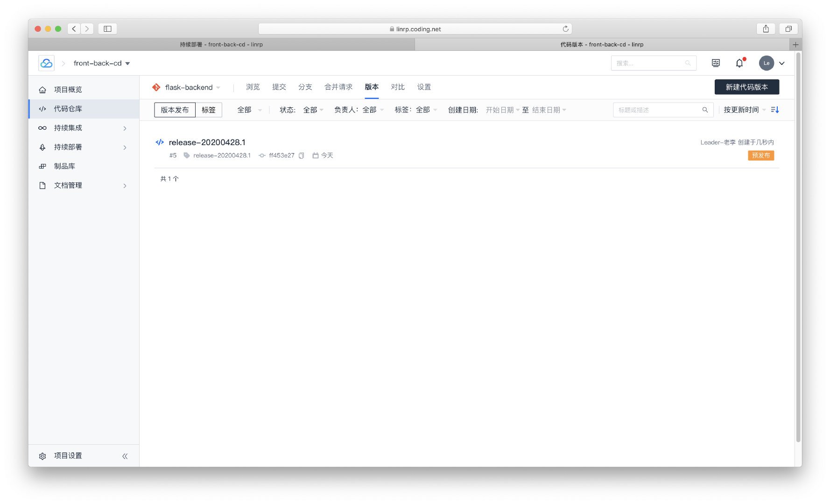Click the 新建代码版本 button
Viewport: 830px width, 504px height.
coord(746,87)
